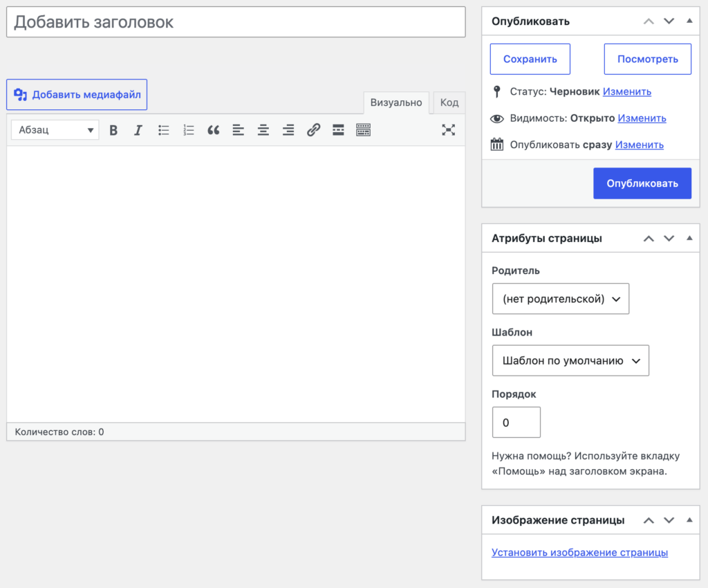This screenshot has width=708, height=588.
Task: Click the Нужна помощь? help text
Action: coord(585,463)
